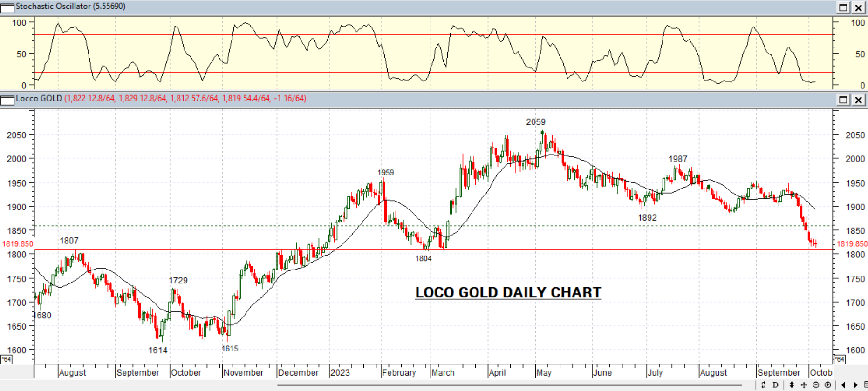Maximize the Locco GOLD price pane

tap(843, 100)
